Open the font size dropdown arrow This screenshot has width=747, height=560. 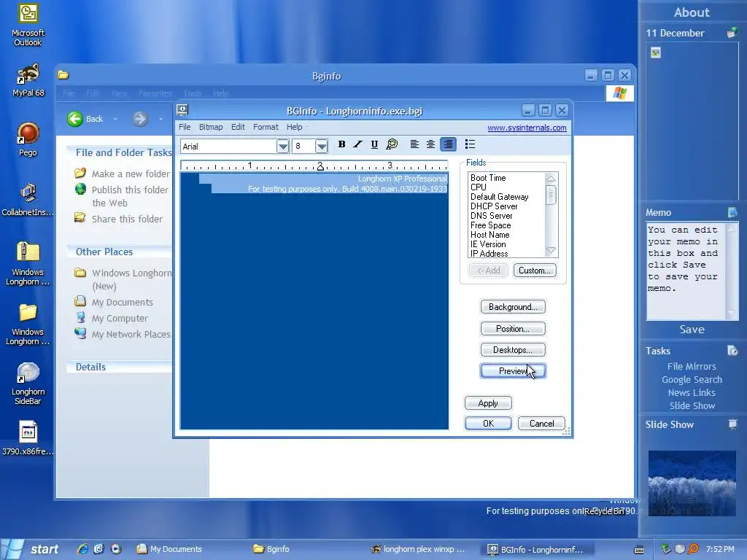tap(322, 146)
